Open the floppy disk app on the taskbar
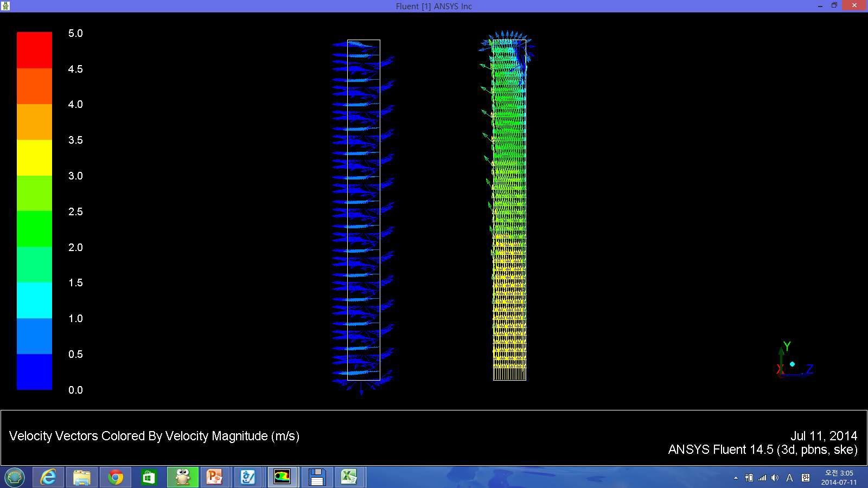The image size is (868, 488). coord(316,477)
